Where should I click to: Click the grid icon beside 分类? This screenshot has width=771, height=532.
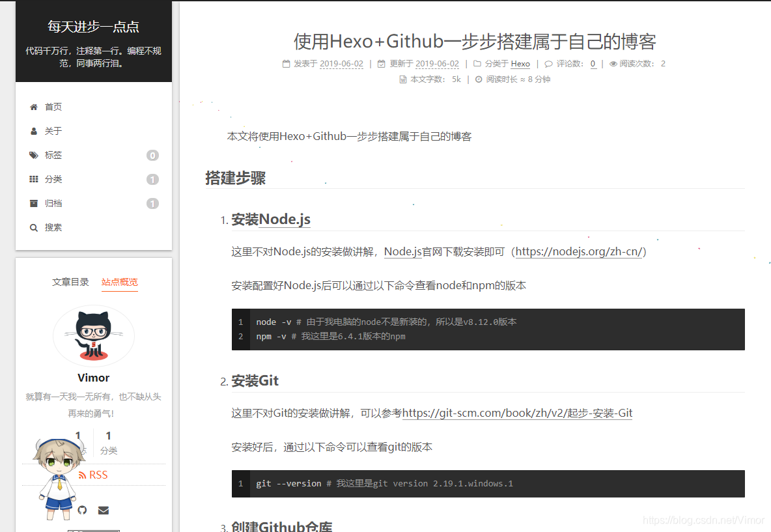(x=33, y=179)
